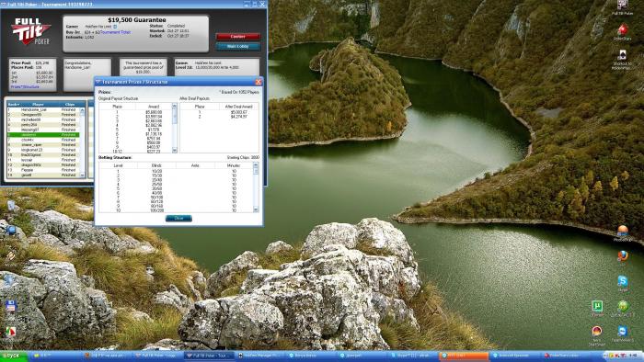Sort players by the Rank column header

(14, 105)
